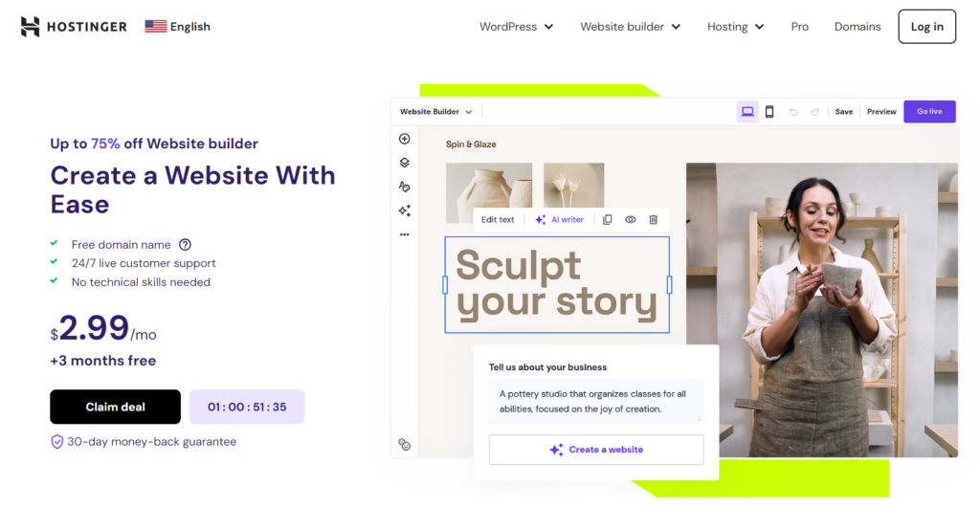Click the help question mark beside Free domain name
The image size is (980, 530).
(x=185, y=244)
